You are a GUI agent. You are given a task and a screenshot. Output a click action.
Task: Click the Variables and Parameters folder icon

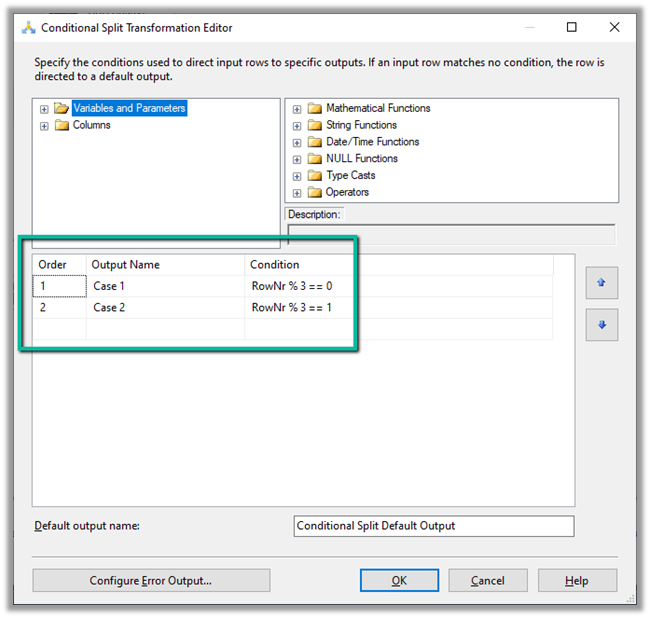(62, 108)
